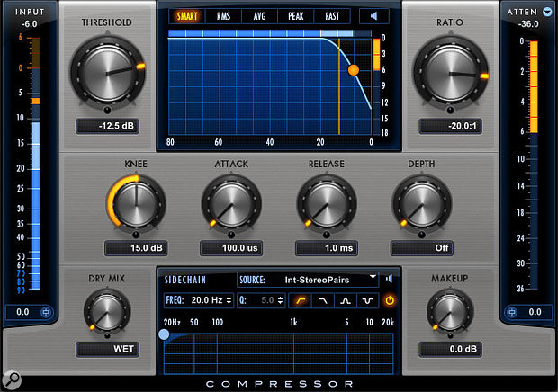
Task: Toggle the sidechain filter power button
Action: point(390,300)
